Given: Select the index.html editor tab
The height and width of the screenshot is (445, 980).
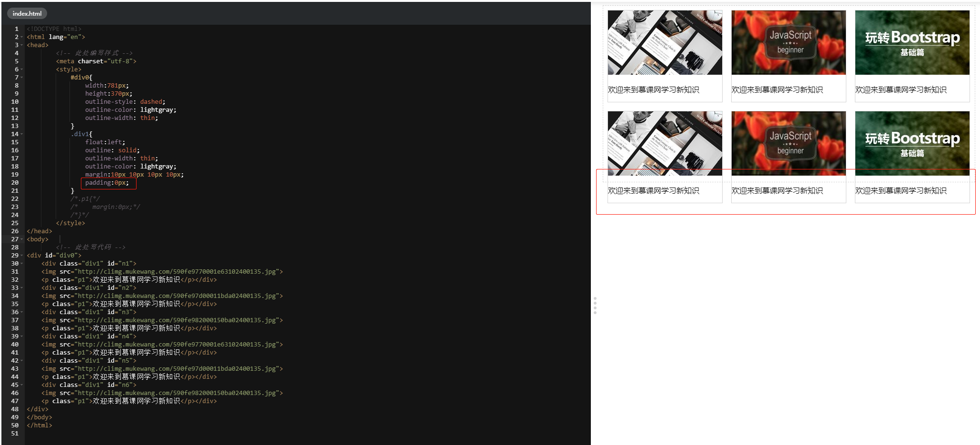Looking at the screenshot, I should (27, 13).
